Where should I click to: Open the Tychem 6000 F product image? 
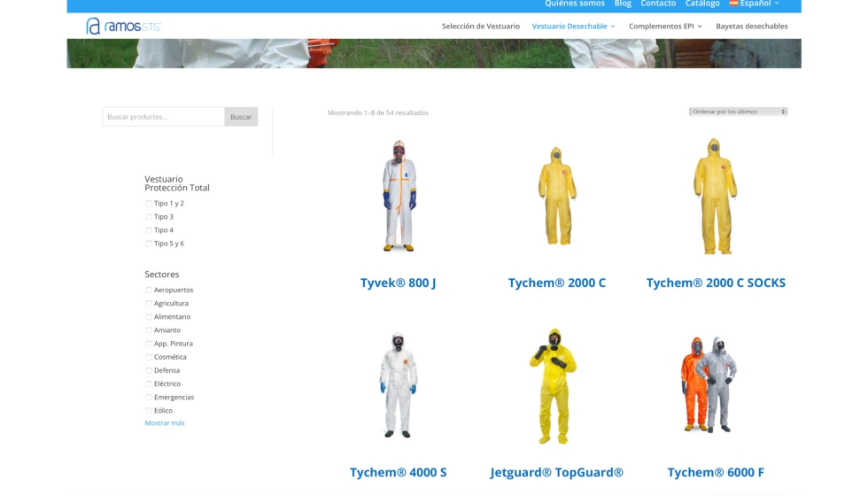[x=716, y=385]
